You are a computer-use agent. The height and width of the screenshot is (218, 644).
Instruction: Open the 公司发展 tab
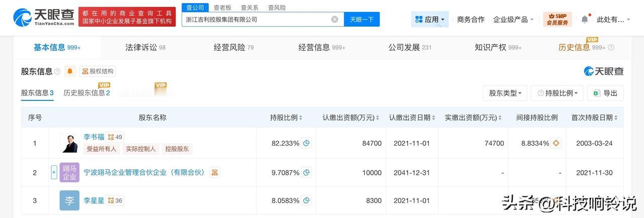click(410, 48)
